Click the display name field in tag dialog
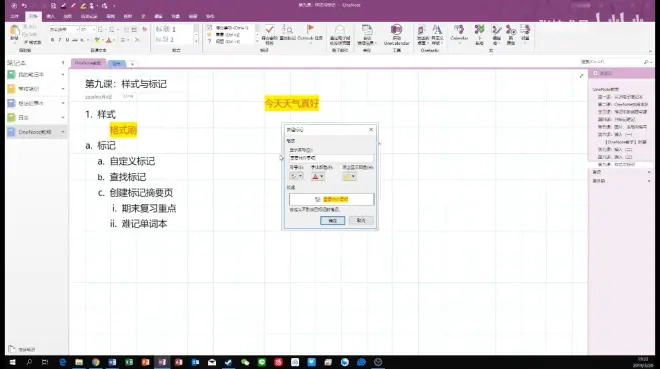This screenshot has height=369, width=660. coord(331,158)
